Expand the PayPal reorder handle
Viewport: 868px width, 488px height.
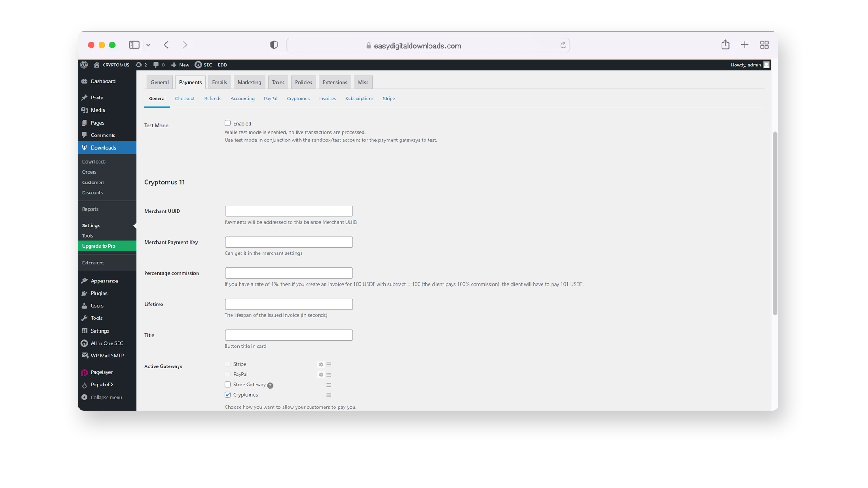click(329, 374)
